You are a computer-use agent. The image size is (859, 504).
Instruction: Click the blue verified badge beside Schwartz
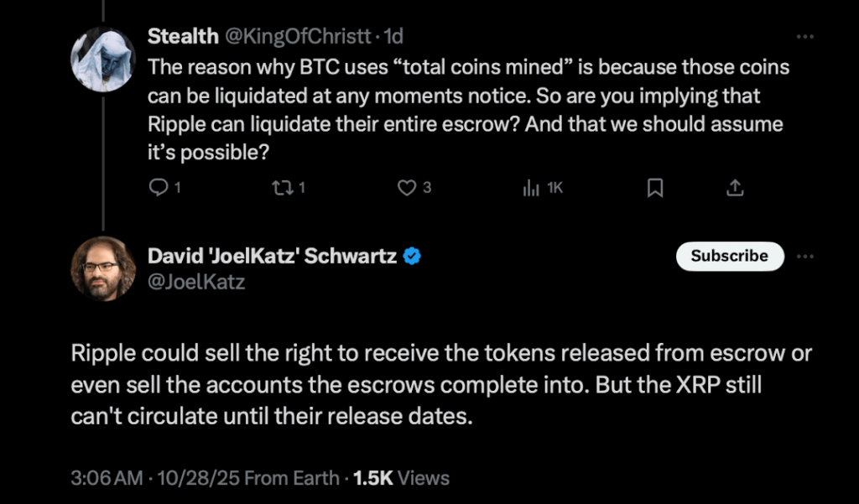(x=412, y=257)
